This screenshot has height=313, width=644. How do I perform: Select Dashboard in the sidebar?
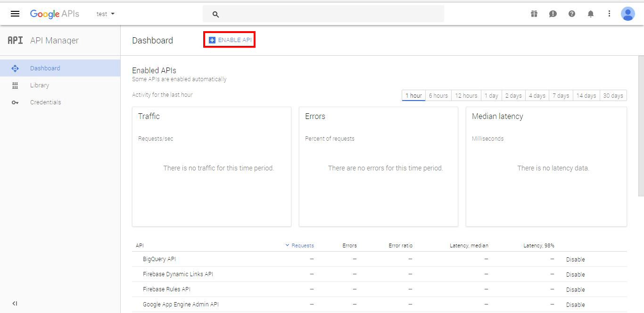[x=60, y=68]
